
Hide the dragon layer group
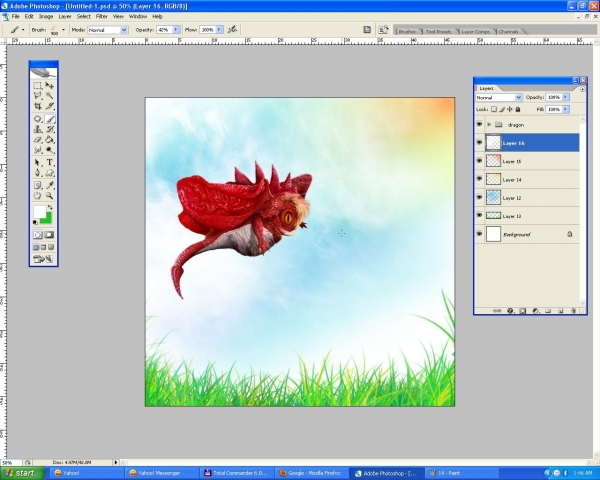click(x=479, y=124)
